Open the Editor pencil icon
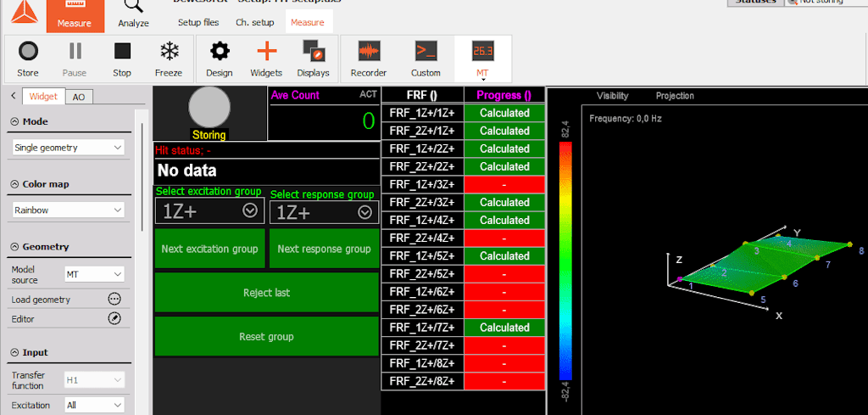Viewport: 868px width, 415px height. pos(114,318)
